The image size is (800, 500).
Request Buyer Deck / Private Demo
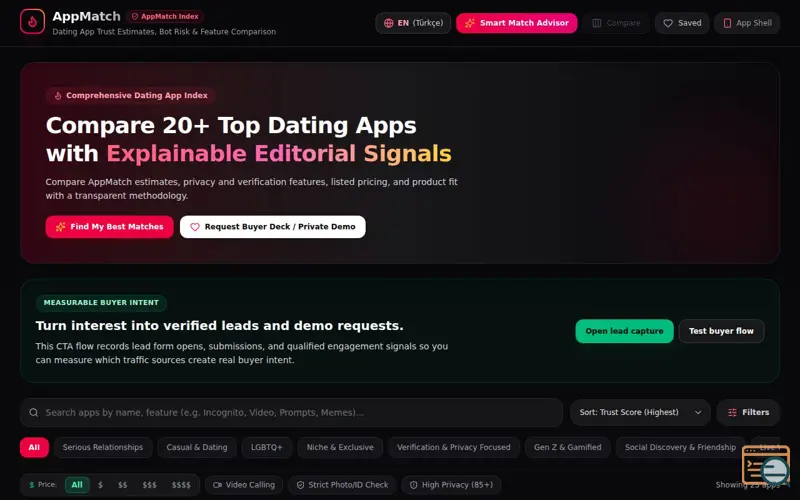272,227
